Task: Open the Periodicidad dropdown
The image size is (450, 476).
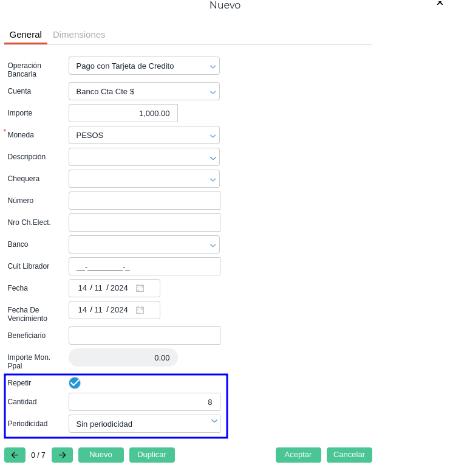Action: [x=214, y=421]
